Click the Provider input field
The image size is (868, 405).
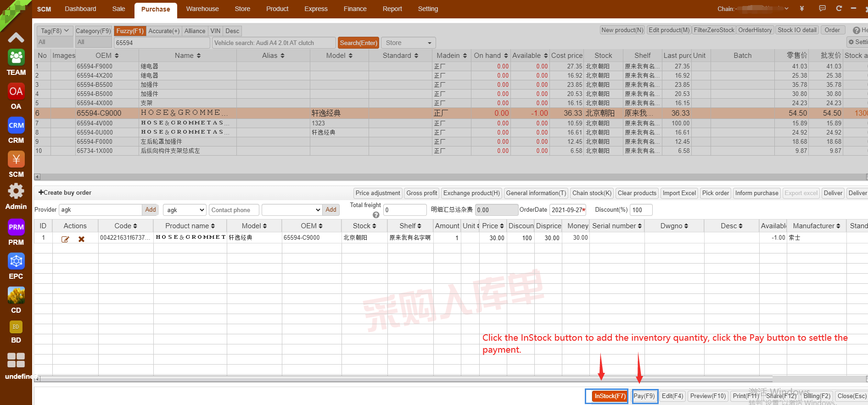pyautogui.click(x=100, y=210)
